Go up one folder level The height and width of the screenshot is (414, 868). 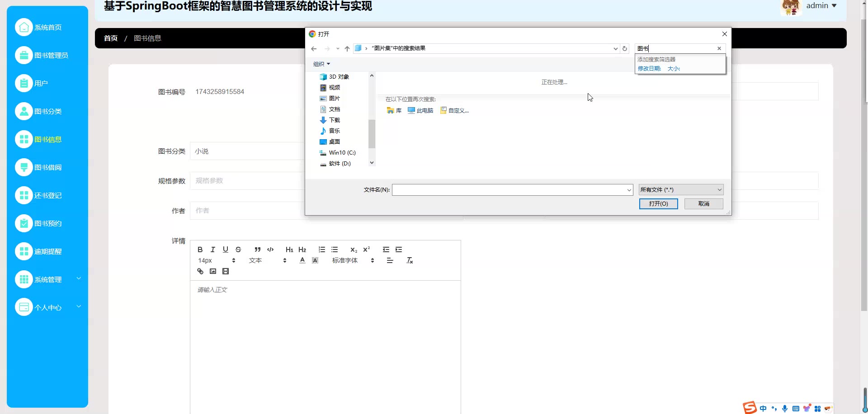tap(347, 49)
